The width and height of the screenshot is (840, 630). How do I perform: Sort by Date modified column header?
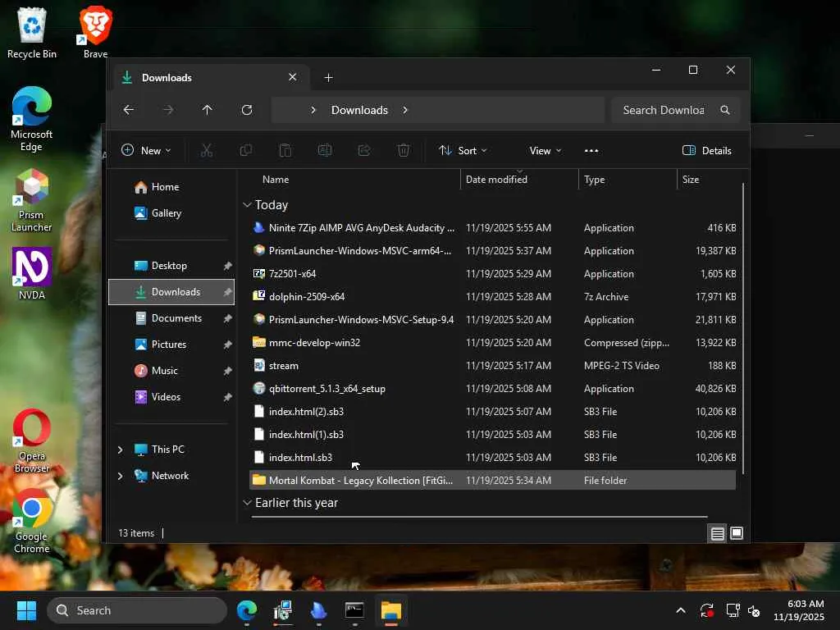(x=519, y=180)
